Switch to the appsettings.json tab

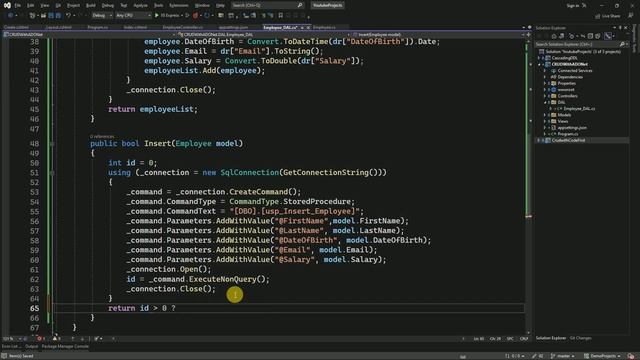coord(233,27)
